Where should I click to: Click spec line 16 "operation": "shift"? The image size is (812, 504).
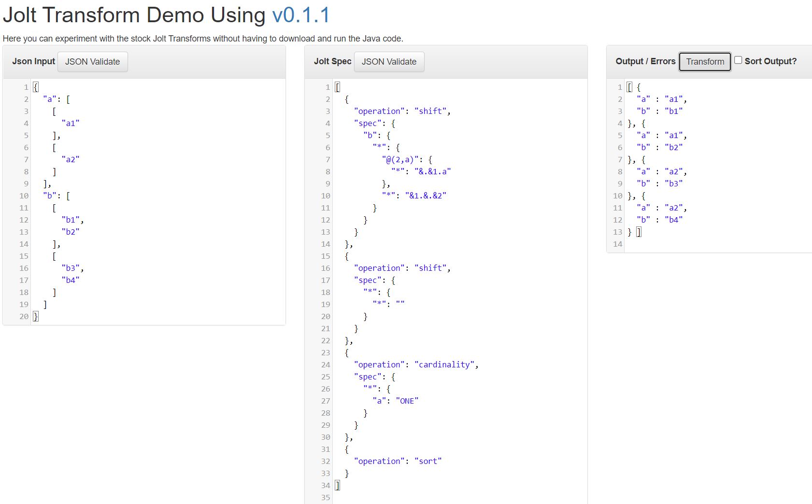[402, 268]
